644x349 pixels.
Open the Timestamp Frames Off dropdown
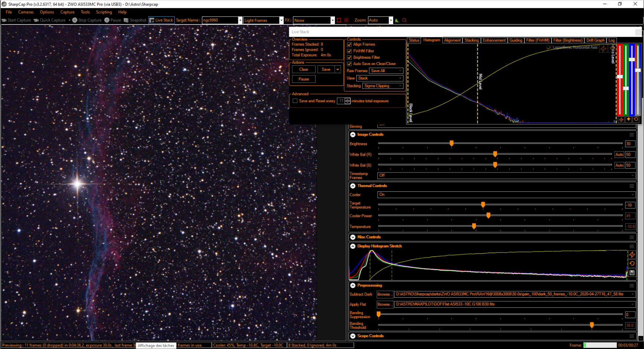coord(506,175)
